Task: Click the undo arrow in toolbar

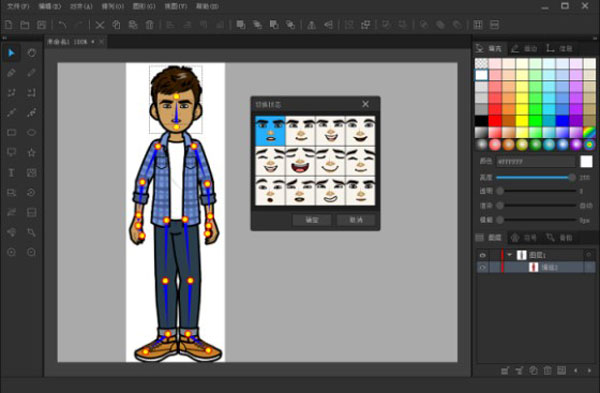Action: (62, 25)
